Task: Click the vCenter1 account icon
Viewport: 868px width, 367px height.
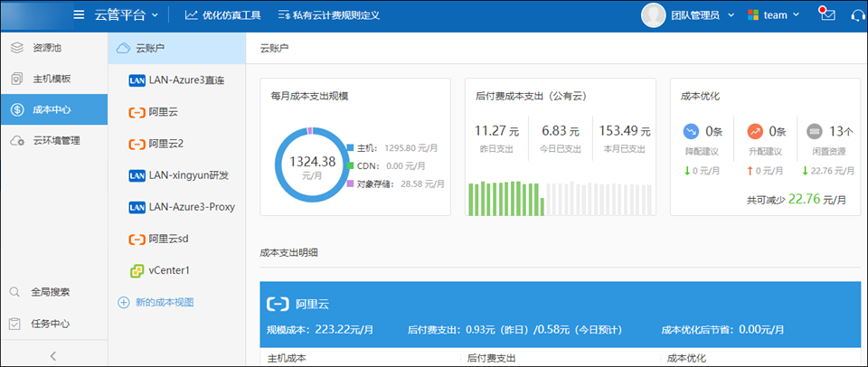Action: (x=137, y=270)
